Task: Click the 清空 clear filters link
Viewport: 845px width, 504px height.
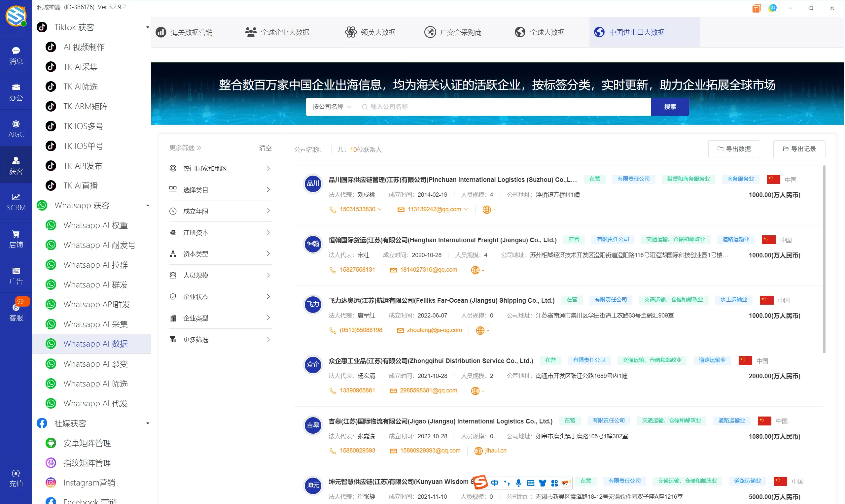Action: point(265,148)
